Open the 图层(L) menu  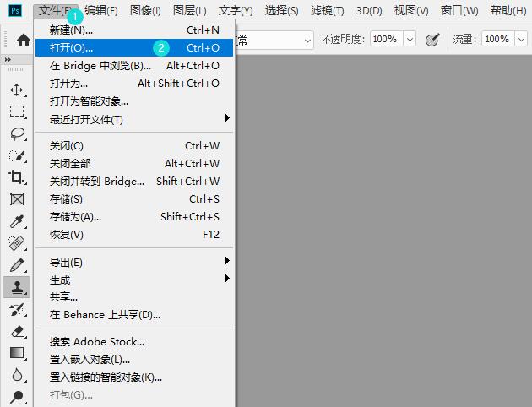(190, 11)
